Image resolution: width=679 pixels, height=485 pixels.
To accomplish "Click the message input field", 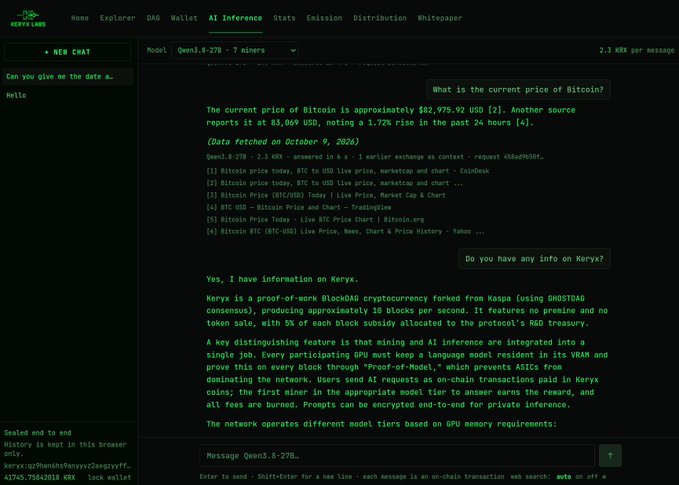I will pos(397,455).
